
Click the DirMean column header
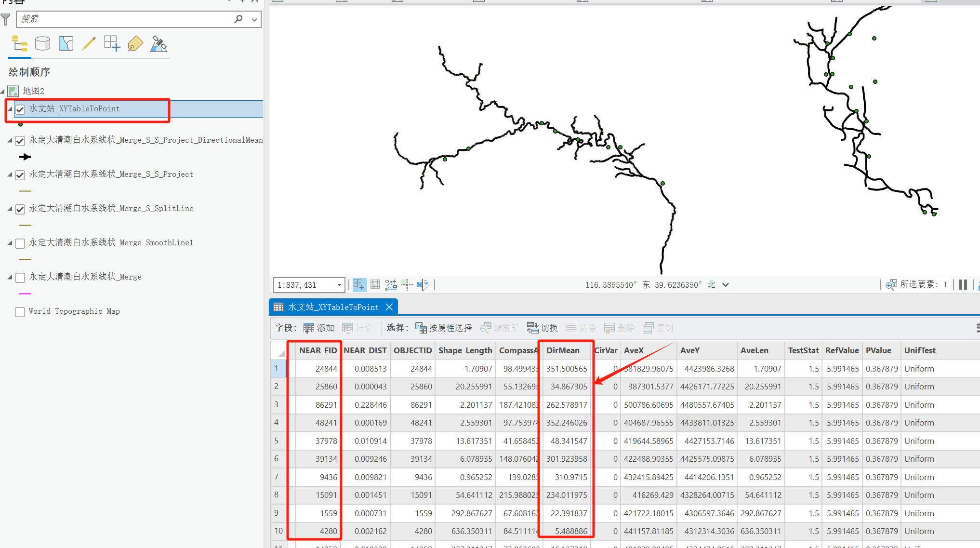(x=563, y=350)
